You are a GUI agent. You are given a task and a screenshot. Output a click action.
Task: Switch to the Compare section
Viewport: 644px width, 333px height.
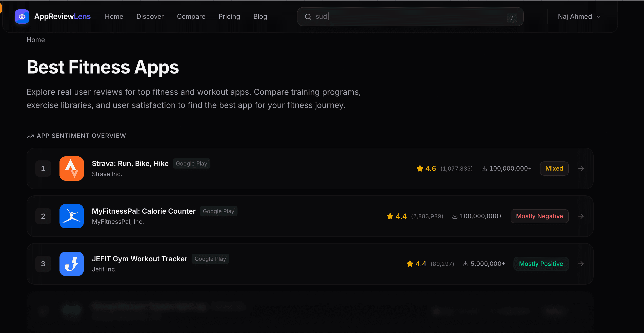[x=191, y=16]
